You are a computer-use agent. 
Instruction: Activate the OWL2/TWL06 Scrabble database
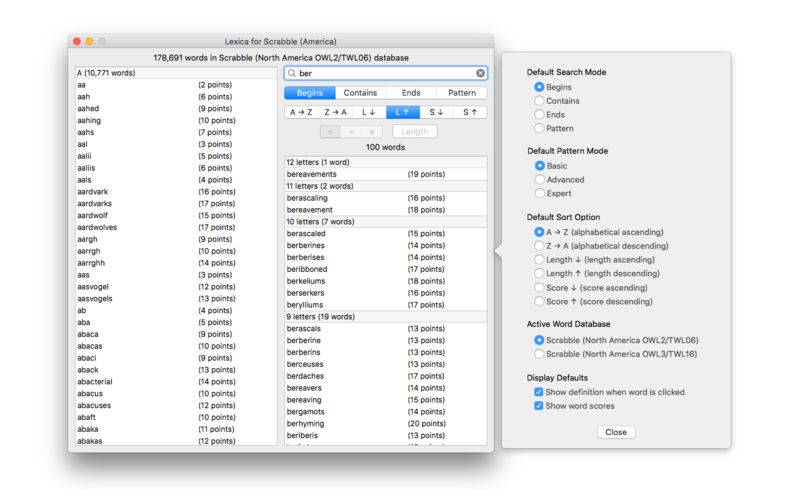click(x=539, y=340)
